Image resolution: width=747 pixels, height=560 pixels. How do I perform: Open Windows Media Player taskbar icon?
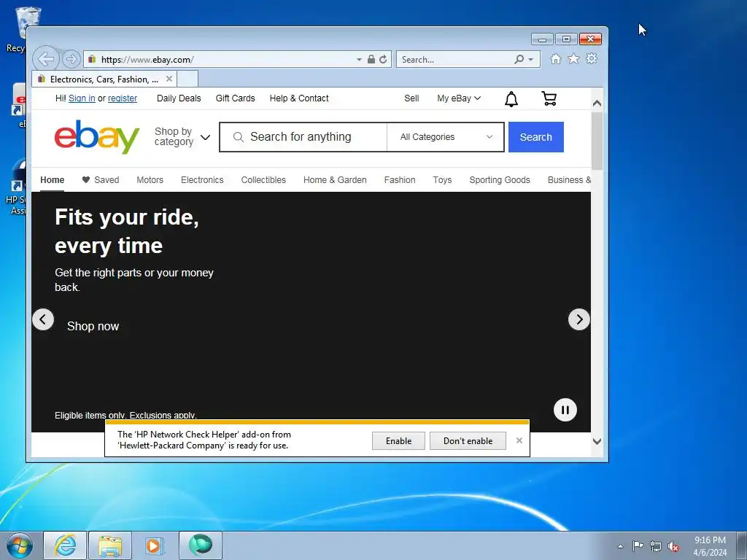coord(153,545)
